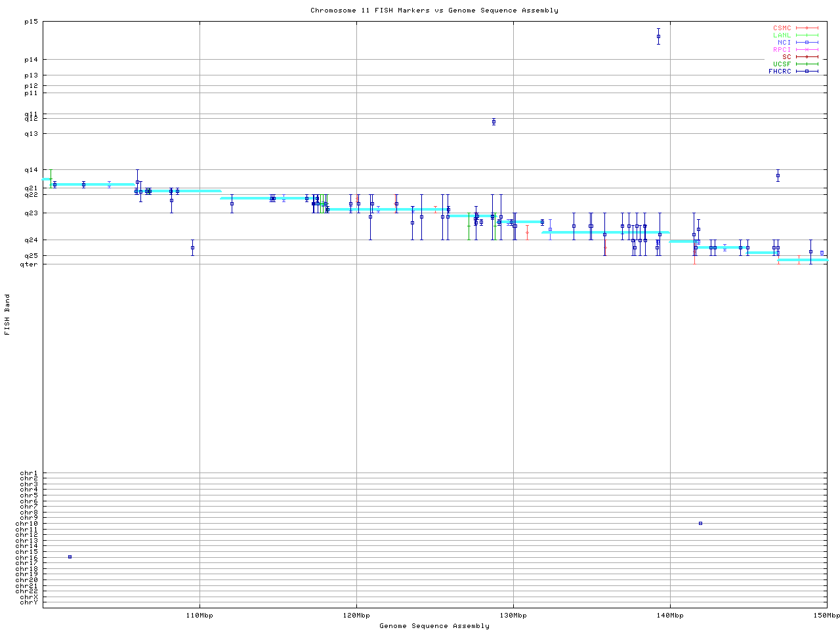
Task: Click the Genome Sequence Assembly x-axis title
Action: [x=434, y=625]
